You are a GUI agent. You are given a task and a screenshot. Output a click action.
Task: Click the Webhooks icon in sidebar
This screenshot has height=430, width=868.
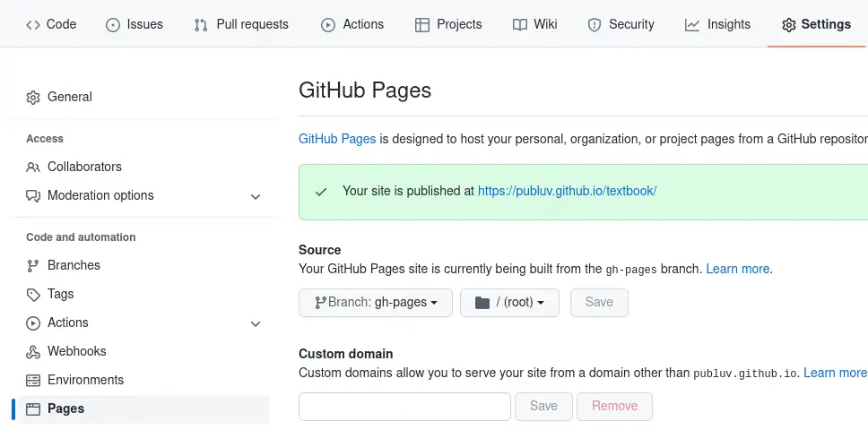click(33, 352)
